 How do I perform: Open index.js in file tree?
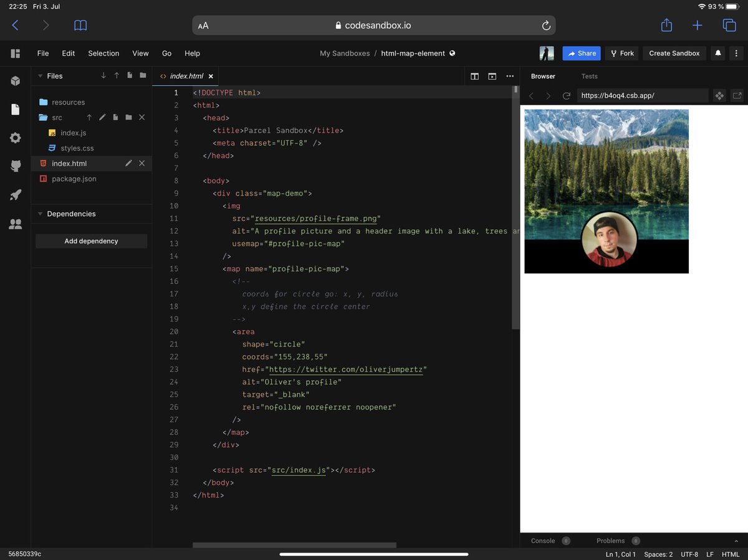[x=74, y=133]
